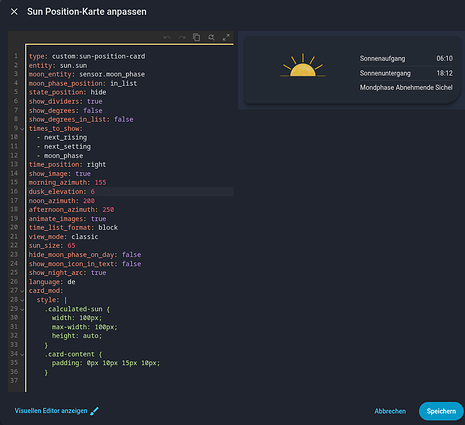Viewport: 465px width, 425px height.
Task: Click the Mondphase Abnehmende Sichel row
Action: tap(406, 87)
